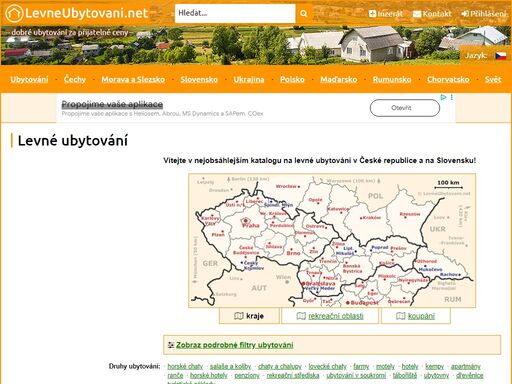Image resolution: width=512 pixels, height=384 pixels.
Task: Open the Ubytování menu item
Action: tap(29, 79)
